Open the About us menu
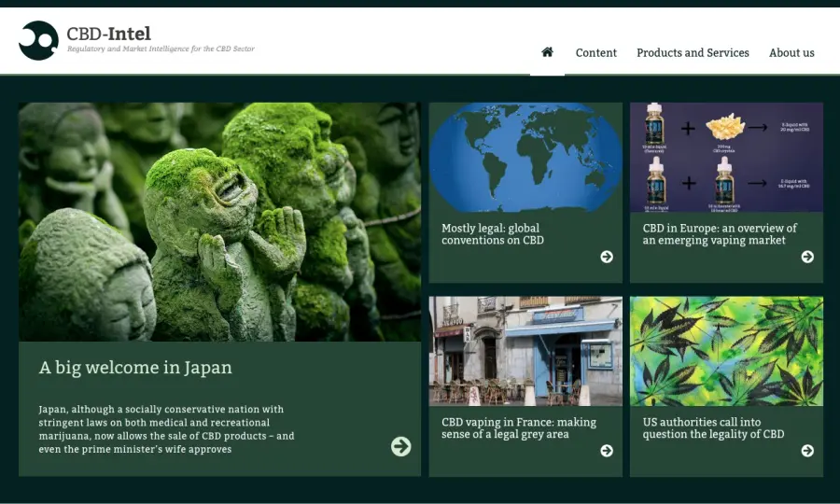840x504 pixels. tap(791, 52)
